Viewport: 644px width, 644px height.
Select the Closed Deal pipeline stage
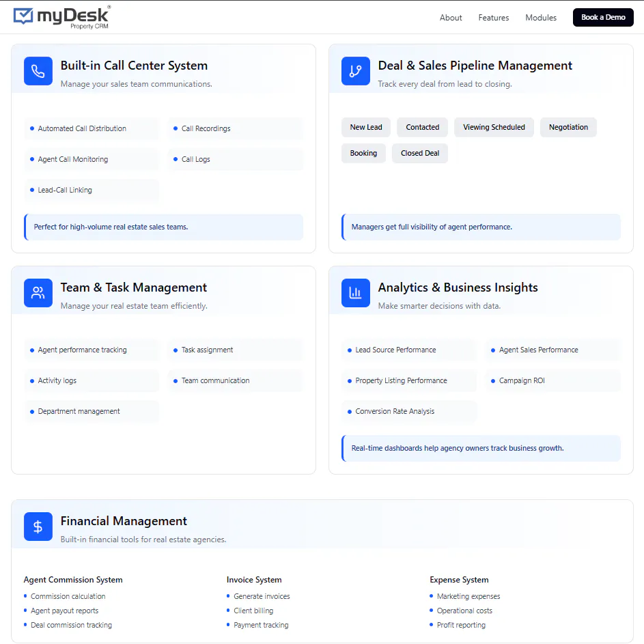click(420, 153)
